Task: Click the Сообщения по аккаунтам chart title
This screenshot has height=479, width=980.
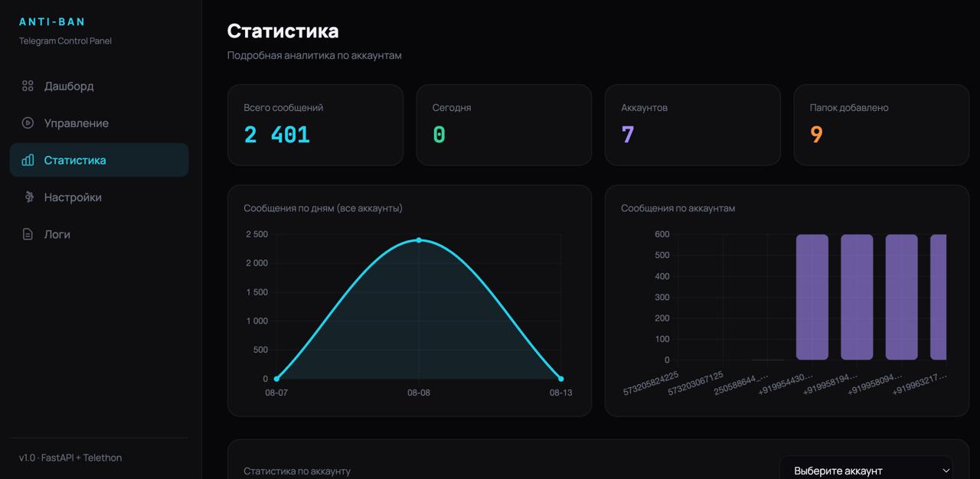Action: pos(678,208)
